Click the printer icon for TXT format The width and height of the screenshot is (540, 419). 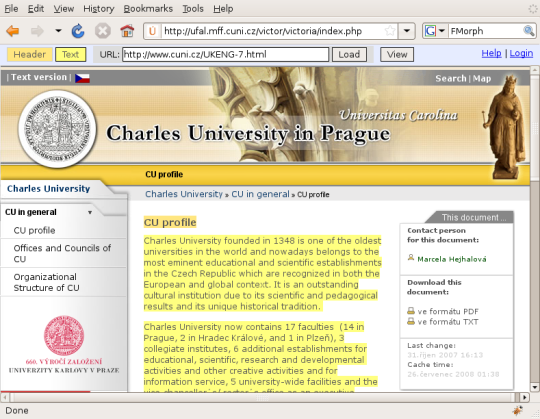coord(411,322)
